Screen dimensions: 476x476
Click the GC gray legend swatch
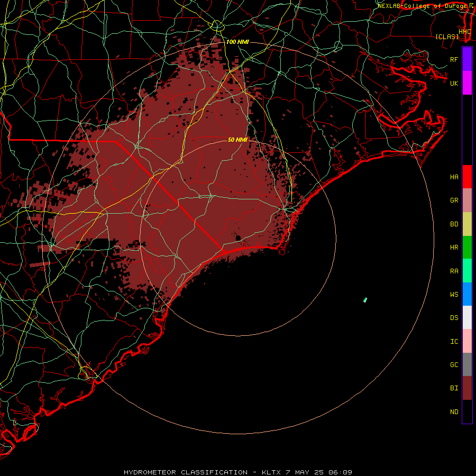[467, 364]
